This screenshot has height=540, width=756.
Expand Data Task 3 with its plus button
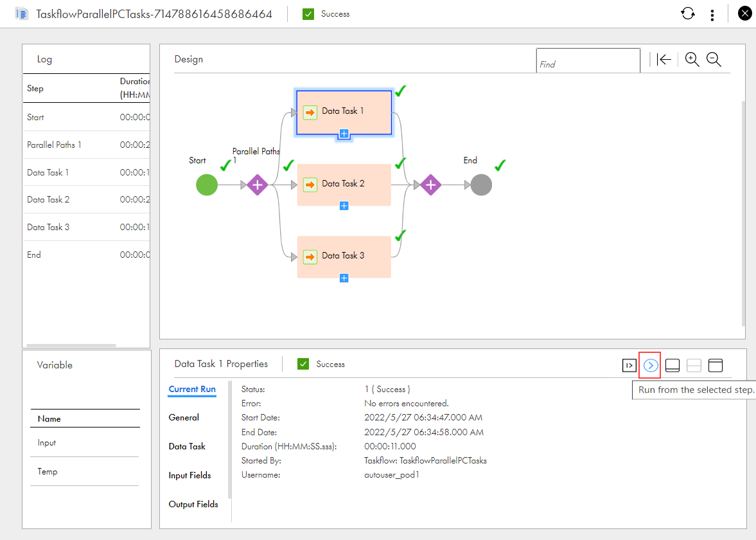click(344, 278)
